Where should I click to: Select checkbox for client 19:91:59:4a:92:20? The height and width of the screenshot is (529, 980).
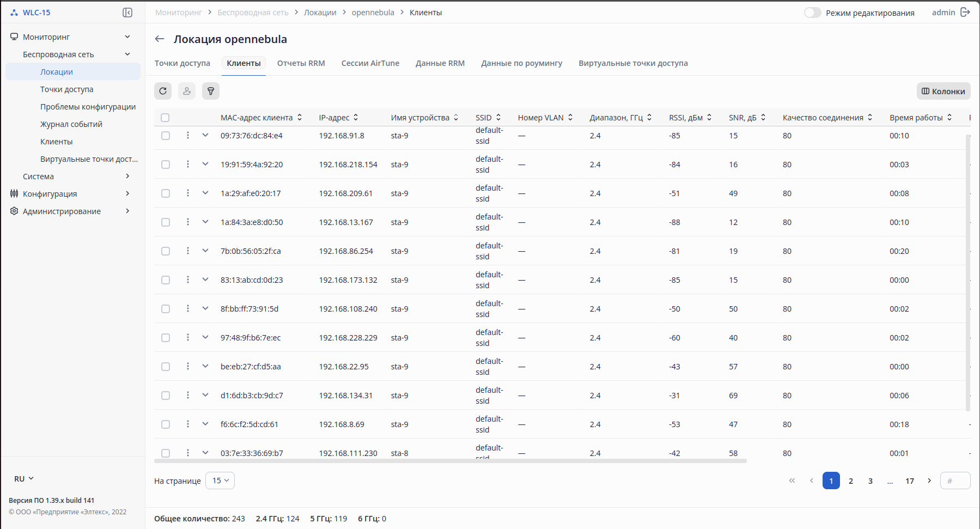166,165
